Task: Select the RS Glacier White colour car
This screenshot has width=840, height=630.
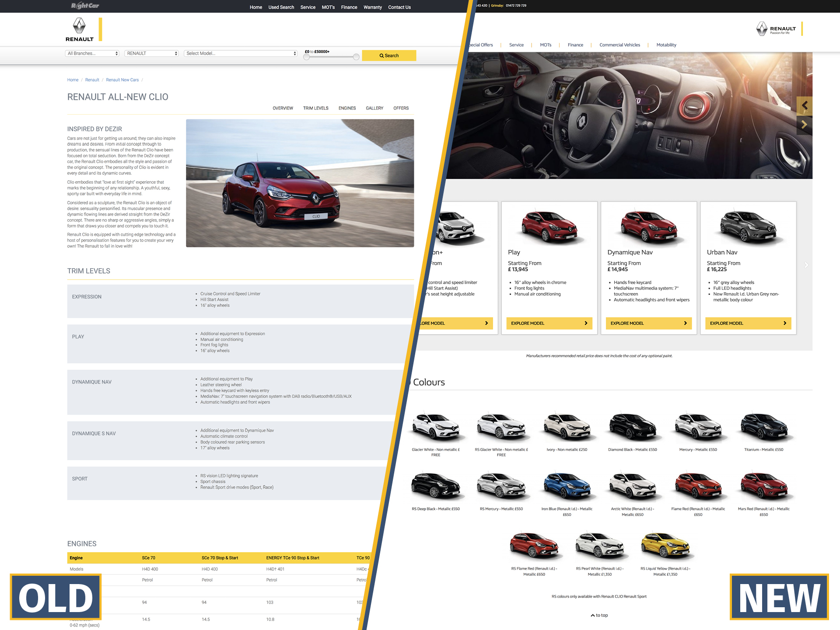Action: [x=501, y=426]
